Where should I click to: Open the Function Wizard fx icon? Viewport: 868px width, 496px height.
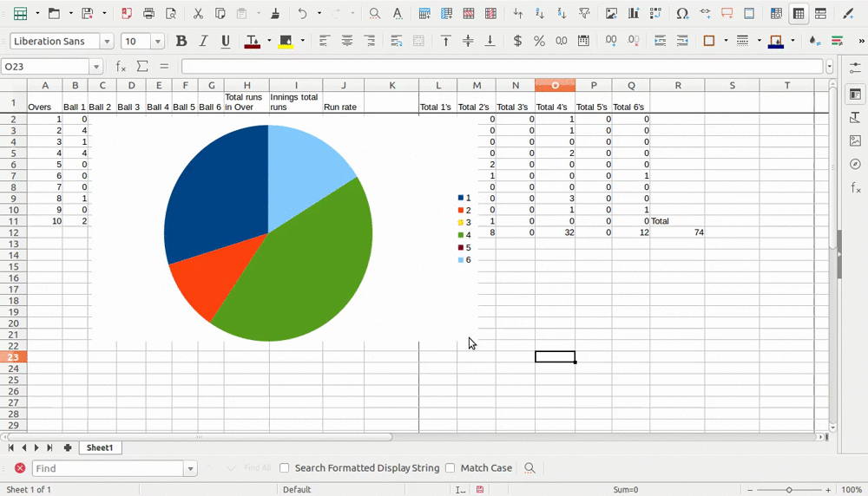point(122,67)
